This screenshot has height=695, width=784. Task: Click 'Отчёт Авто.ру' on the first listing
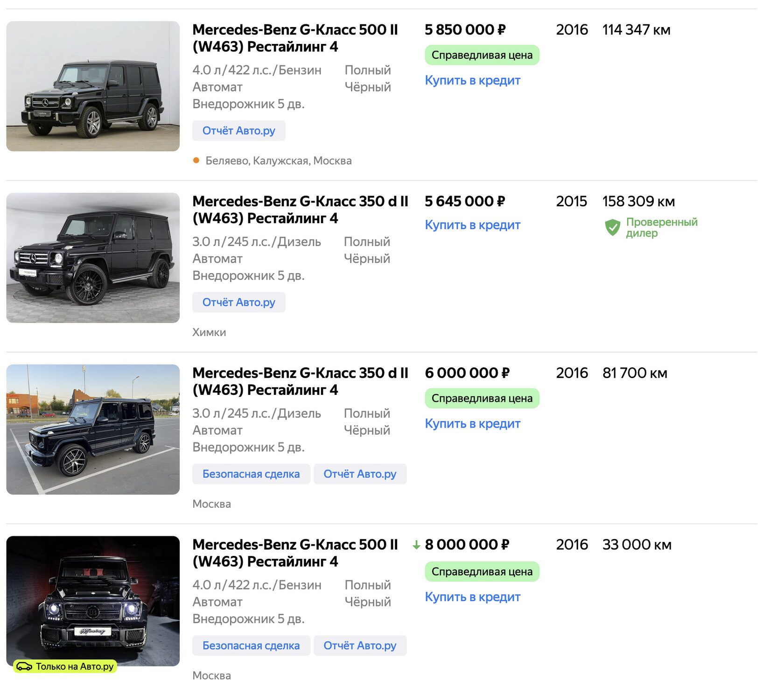238,131
